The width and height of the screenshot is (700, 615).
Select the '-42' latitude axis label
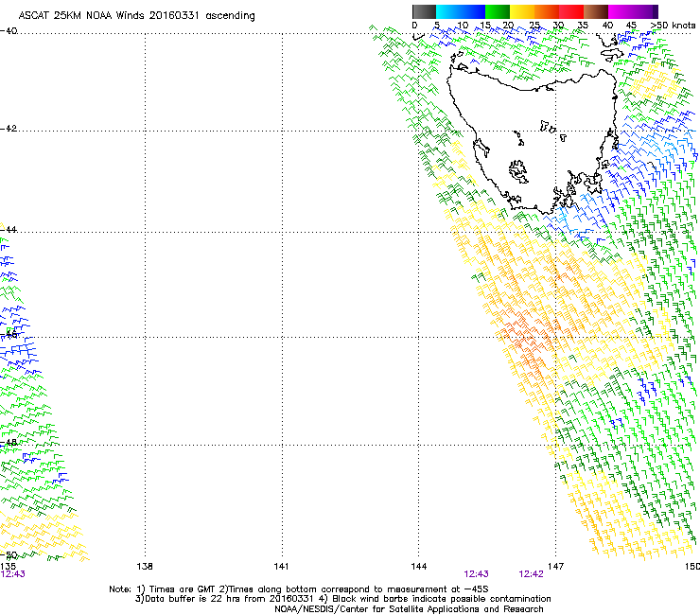tap(9, 129)
